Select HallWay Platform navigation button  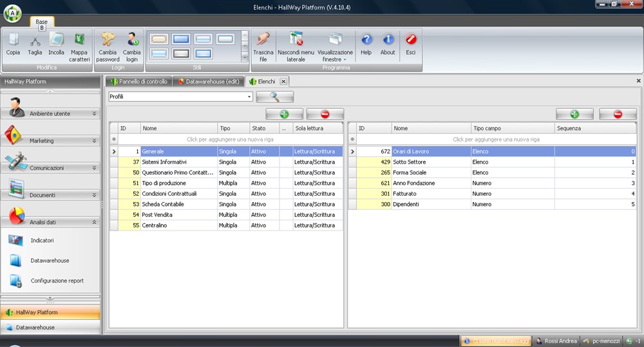[x=50, y=312]
